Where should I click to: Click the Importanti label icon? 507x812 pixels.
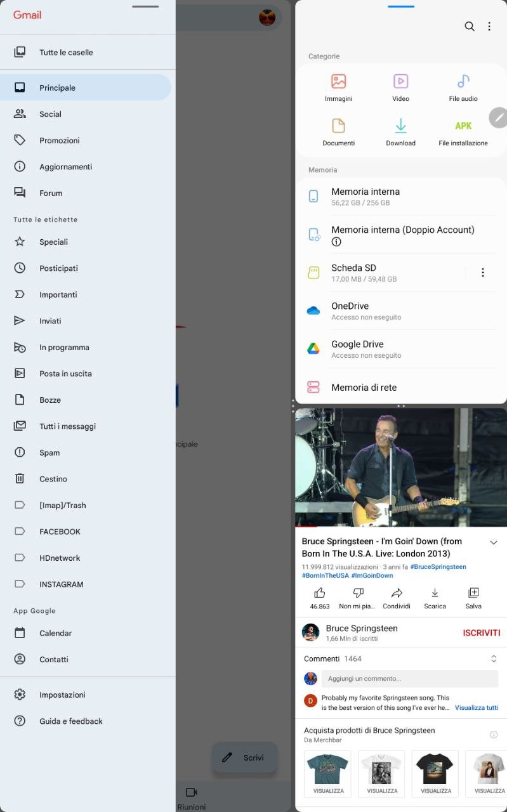click(20, 294)
